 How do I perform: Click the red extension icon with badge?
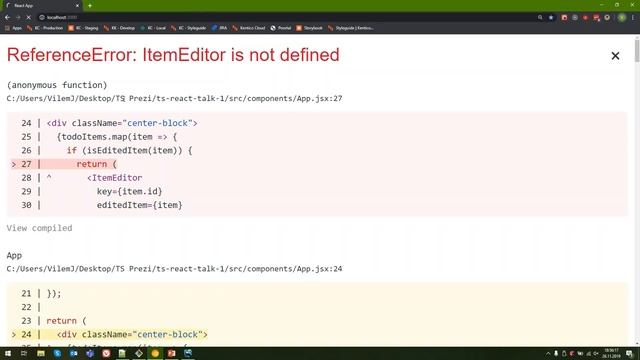(596, 18)
